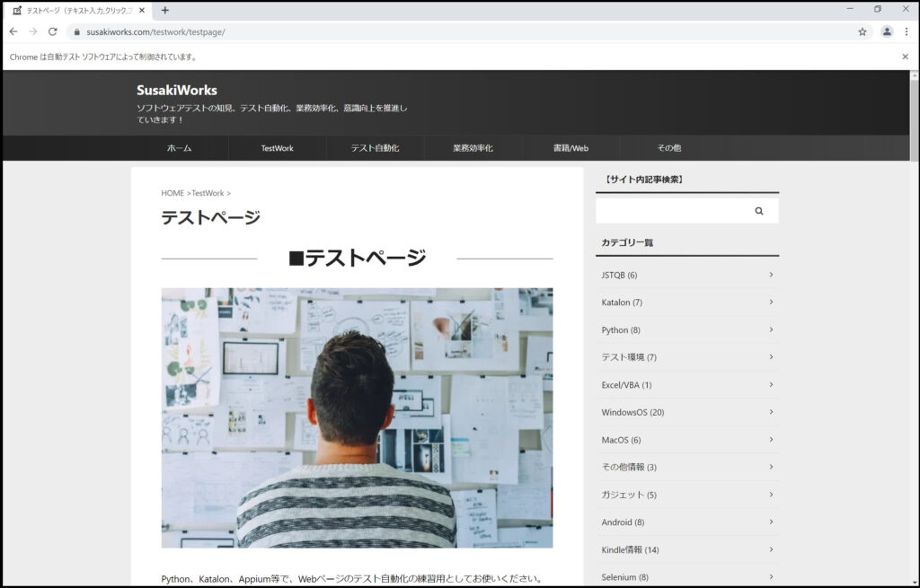
Task: Open the テスト環境 (7) category
Action: (x=687, y=357)
